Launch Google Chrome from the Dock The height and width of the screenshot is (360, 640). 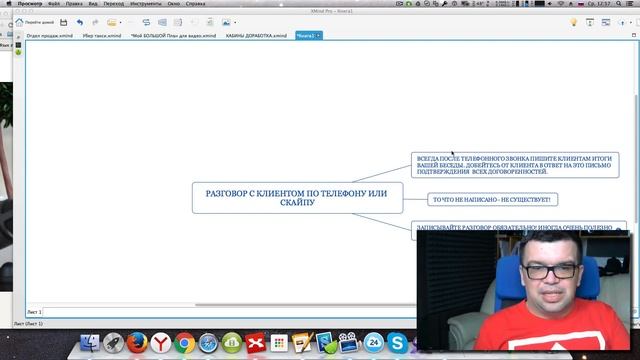click(184, 343)
